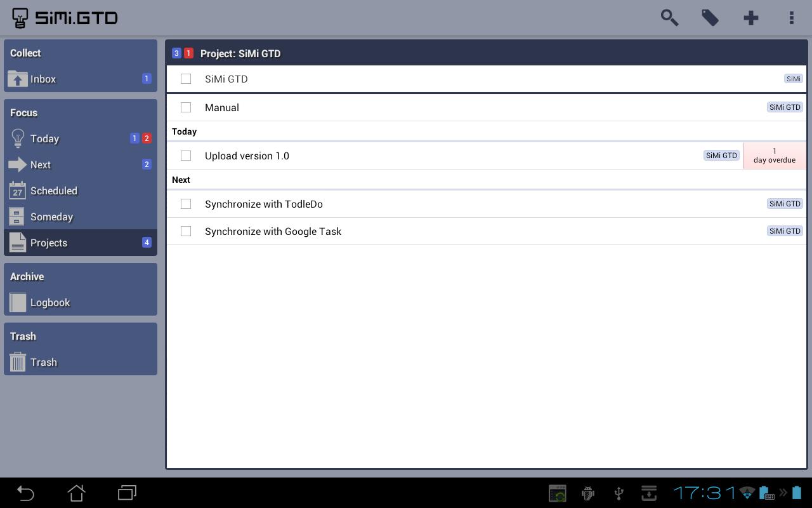
Task: Click Synchronize with Google Task title
Action: (x=273, y=231)
